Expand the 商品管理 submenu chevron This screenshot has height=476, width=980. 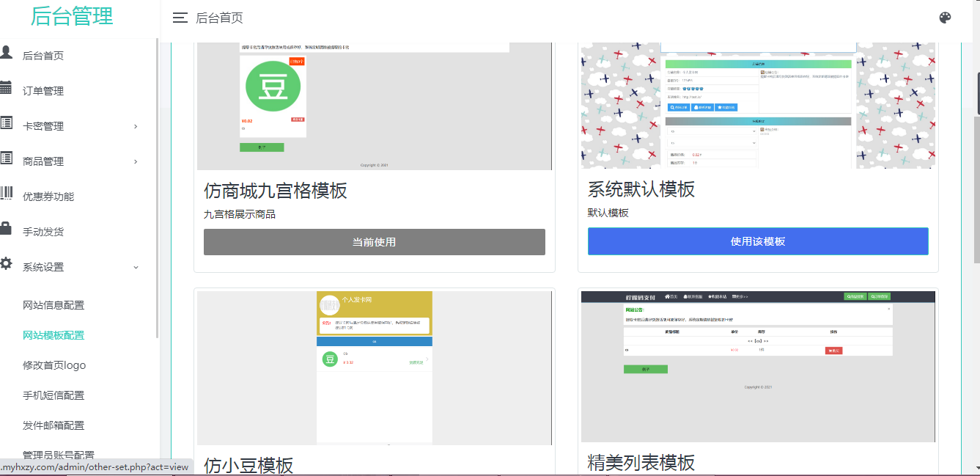[136, 161]
